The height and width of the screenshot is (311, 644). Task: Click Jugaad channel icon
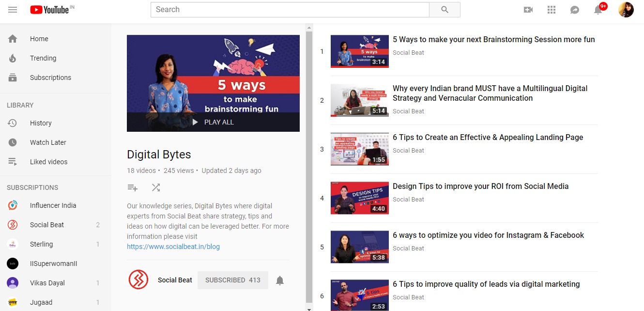coord(13,302)
